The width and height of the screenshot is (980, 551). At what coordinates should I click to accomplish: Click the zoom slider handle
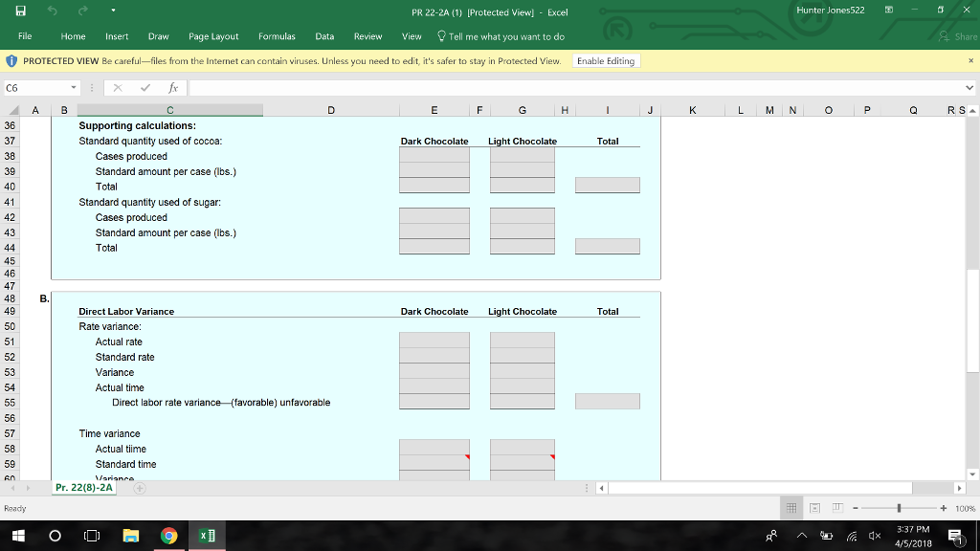[x=899, y=508]
